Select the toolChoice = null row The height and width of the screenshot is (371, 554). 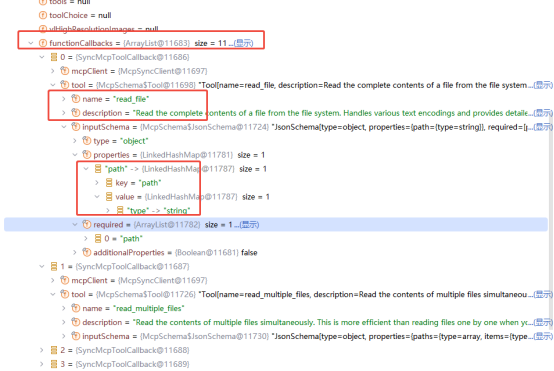point(276,15)
